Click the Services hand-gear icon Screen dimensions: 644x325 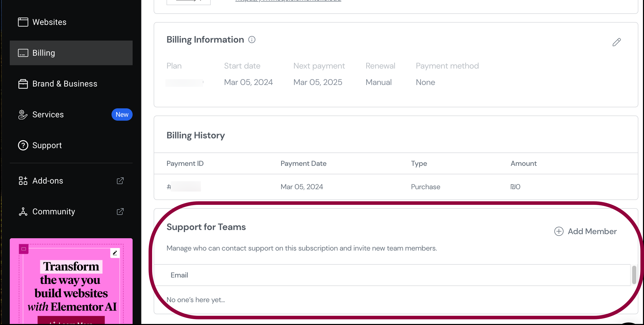click(23, 114)
